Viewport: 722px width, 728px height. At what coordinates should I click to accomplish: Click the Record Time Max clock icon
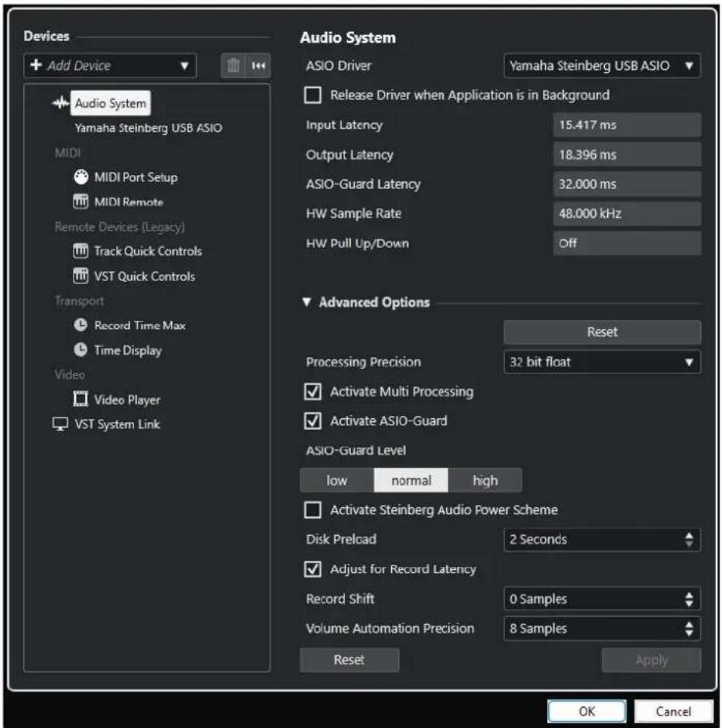(x=81, y=325)
